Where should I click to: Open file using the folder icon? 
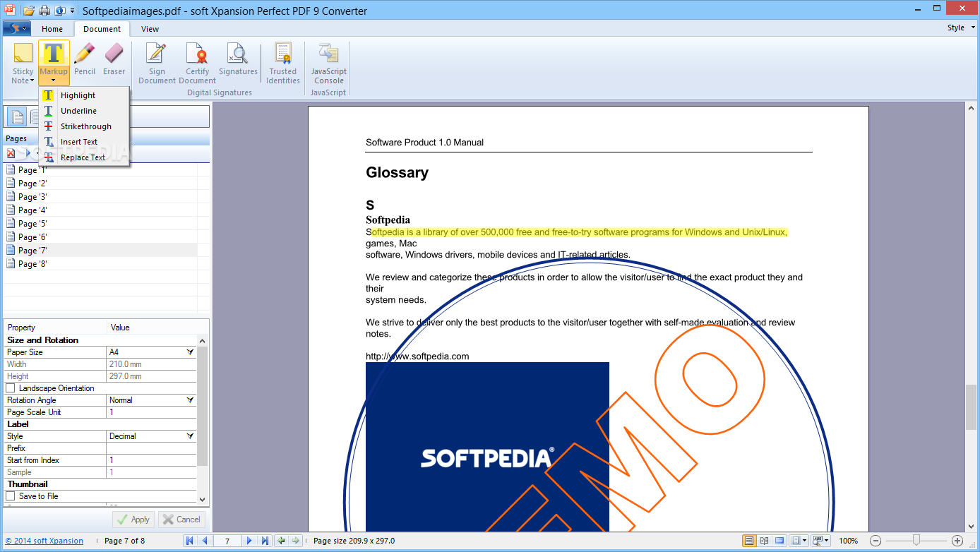29,11
